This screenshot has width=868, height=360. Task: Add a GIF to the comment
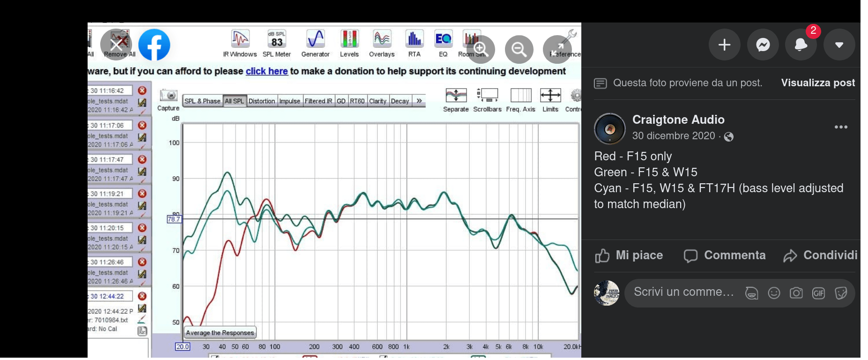(x=818, y=293)
